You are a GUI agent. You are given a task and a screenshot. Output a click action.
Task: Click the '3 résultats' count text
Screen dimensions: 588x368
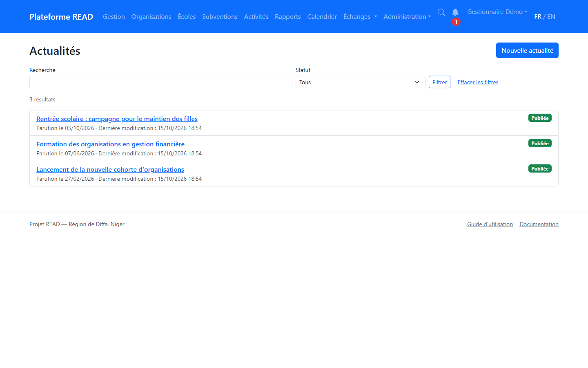point(42,99)
